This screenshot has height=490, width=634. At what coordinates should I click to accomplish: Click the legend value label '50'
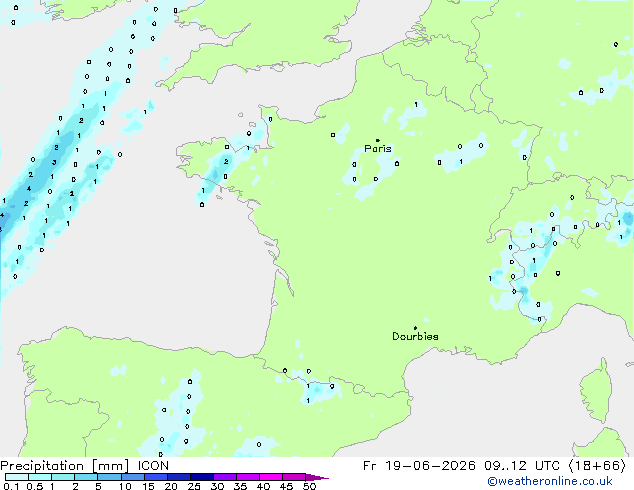[x=309, y=486]
